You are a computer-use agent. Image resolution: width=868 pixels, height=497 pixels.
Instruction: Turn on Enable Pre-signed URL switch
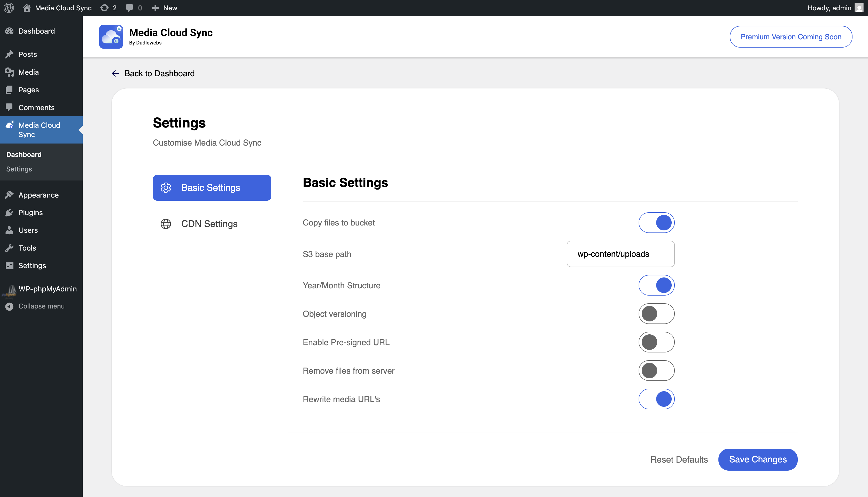(x=656, y=342)
